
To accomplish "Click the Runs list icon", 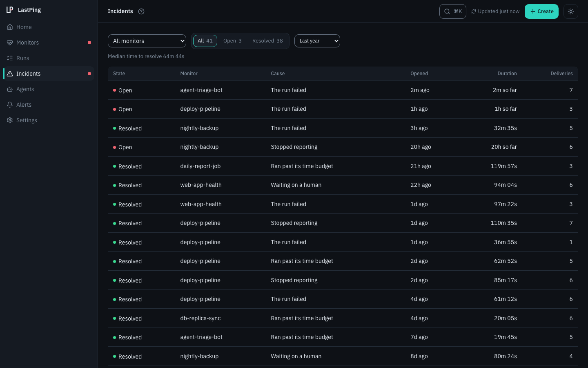I will click(10, 58).
